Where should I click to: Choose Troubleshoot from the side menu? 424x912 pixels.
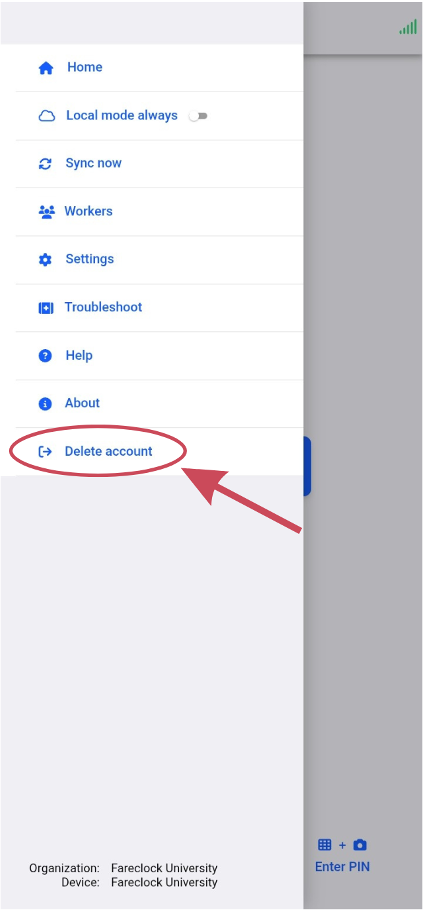point(159,308)
